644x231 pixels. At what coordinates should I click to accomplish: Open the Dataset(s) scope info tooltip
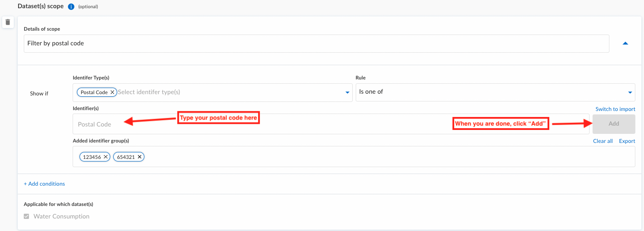point(71,6)
